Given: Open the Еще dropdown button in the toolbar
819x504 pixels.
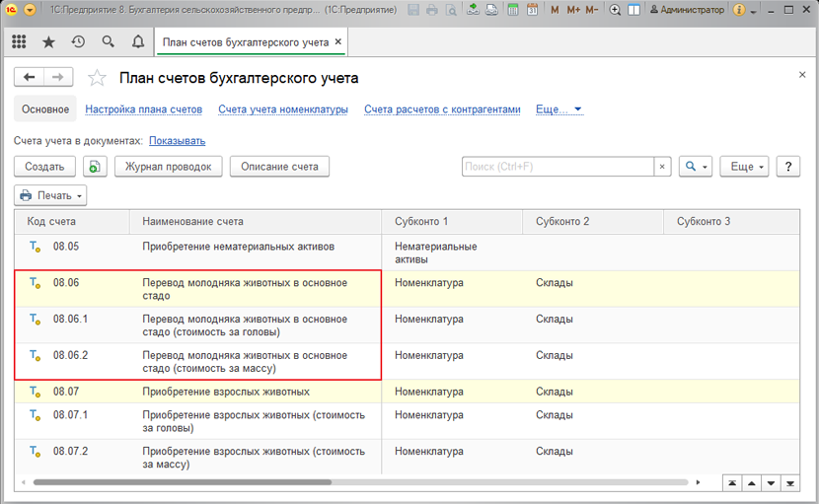Looking at the screenshot, I should [744, 167].
